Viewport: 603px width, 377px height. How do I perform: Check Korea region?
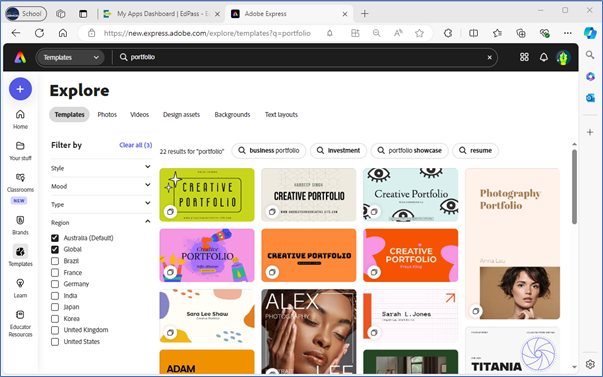point(55,319)
